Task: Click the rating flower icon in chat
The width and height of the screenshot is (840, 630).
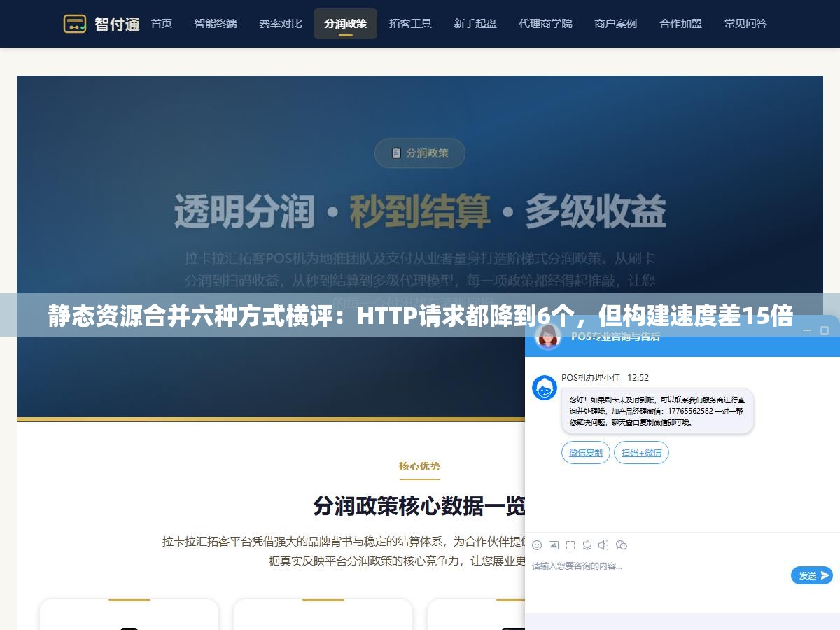Action: point(587,545)
